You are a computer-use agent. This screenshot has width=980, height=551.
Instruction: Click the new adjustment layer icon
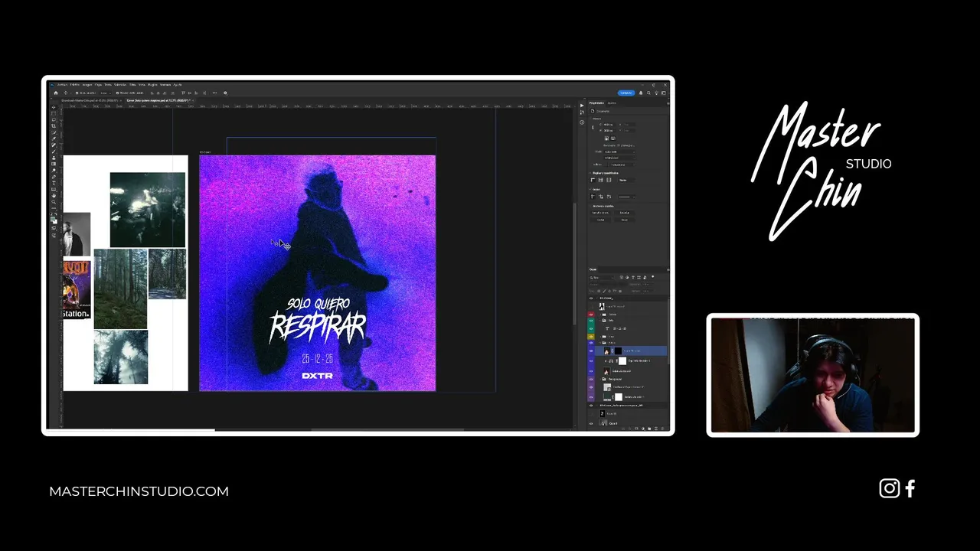pyautogui.click(x=643, y=429)
